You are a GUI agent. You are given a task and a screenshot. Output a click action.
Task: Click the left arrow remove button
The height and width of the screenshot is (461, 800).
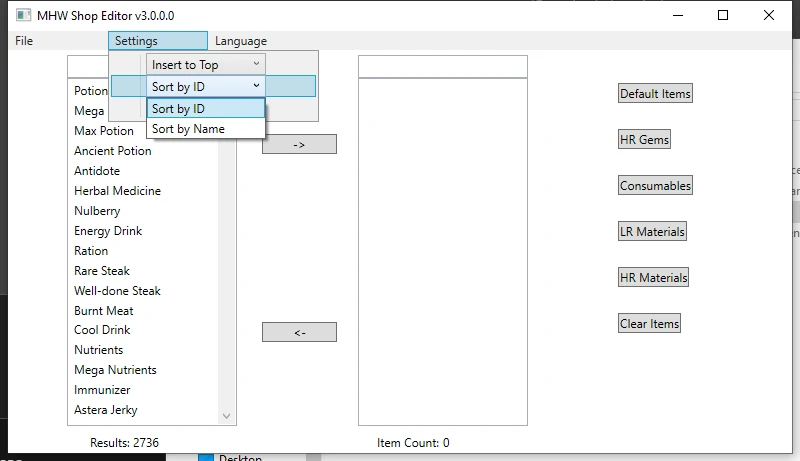(299, 332)
